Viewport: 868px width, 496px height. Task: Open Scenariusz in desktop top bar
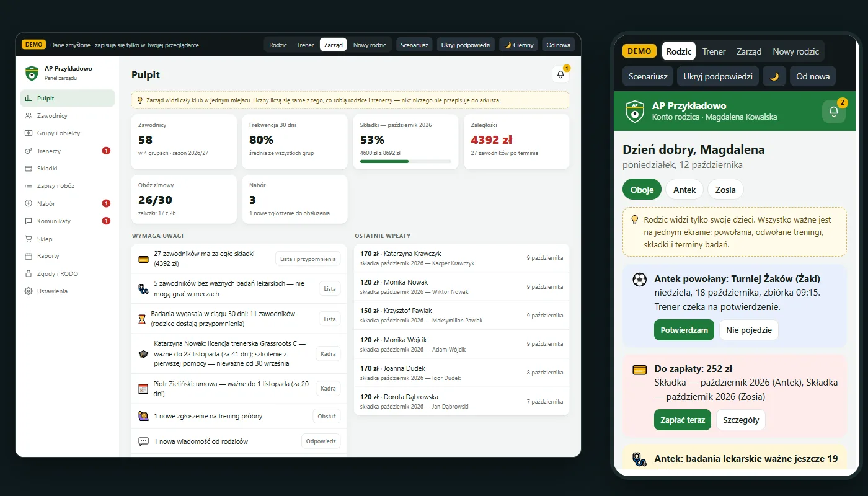click(x=414, y=45)
